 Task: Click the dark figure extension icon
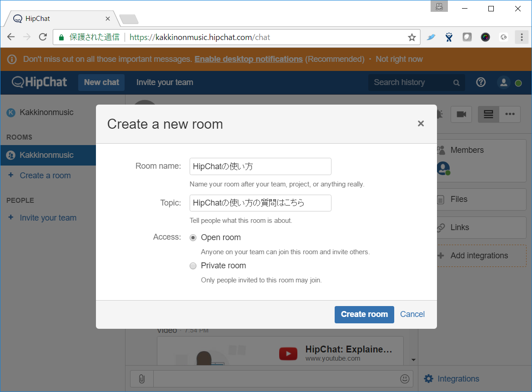449,37
